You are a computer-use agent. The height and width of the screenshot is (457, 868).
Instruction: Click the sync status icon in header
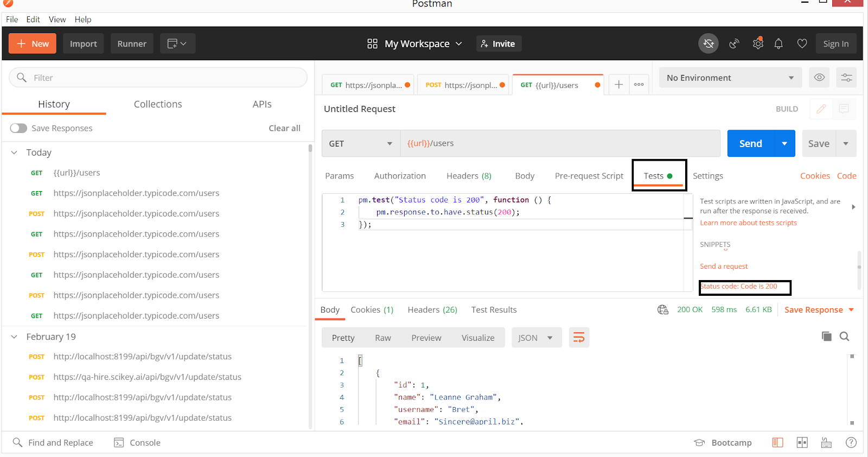[x=709, y=43]
